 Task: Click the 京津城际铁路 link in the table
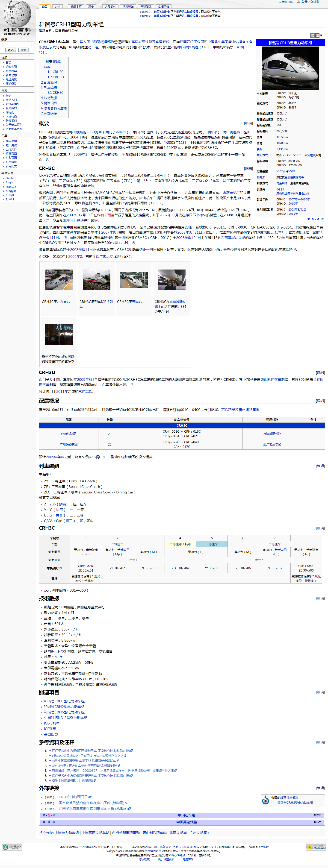click(x=272, y=434)
